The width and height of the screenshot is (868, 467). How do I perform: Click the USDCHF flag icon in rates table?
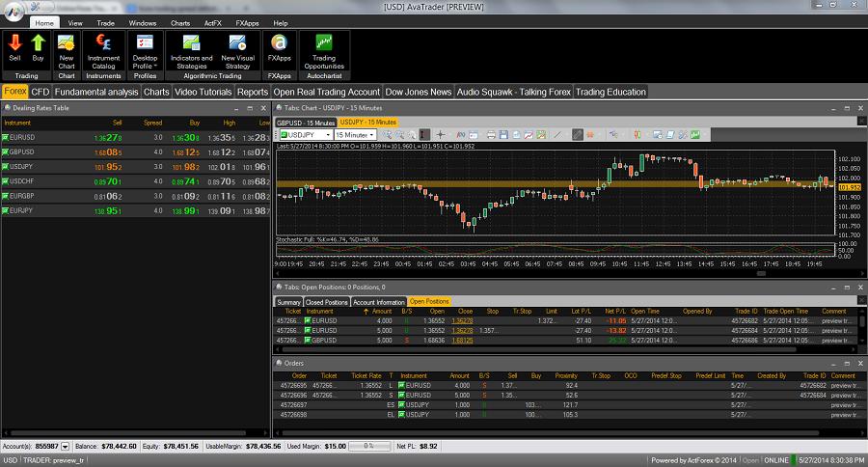[x=5, y=181]
